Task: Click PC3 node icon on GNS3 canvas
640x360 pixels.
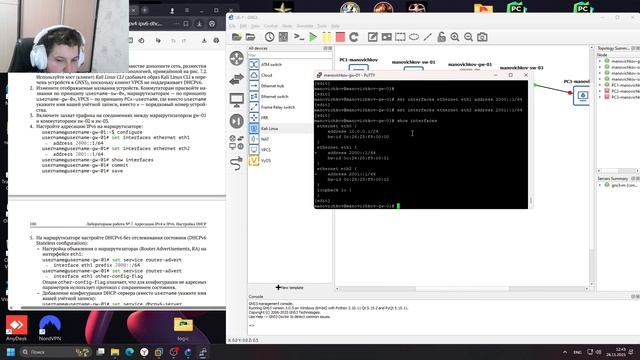Action: (x=582, y=96)
